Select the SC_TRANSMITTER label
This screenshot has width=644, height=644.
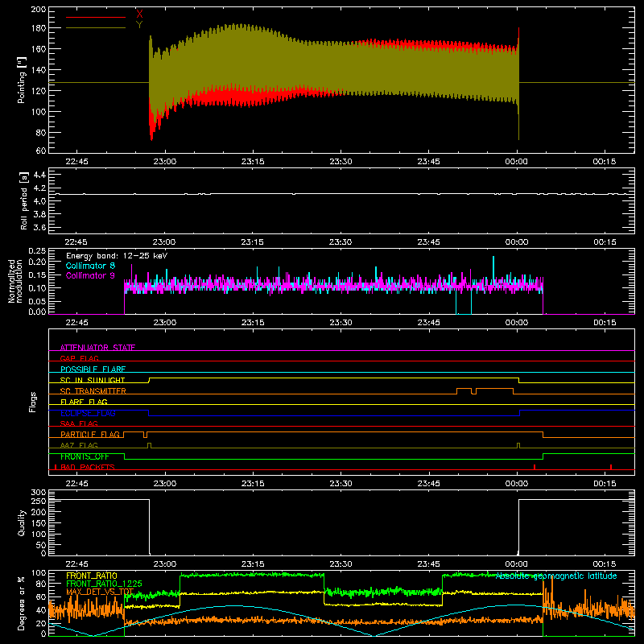click(93, 391)
